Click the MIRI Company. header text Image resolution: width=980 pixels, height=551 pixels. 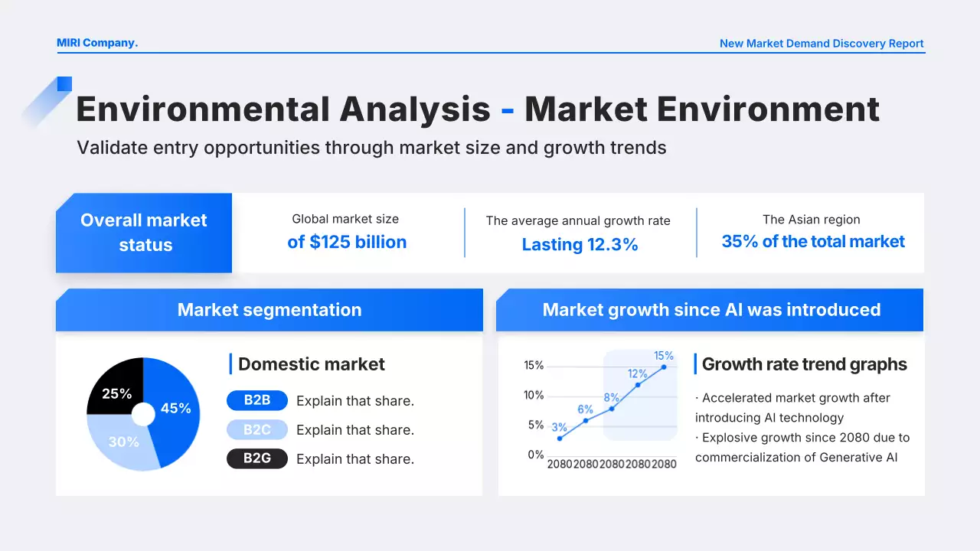click(x=97, y=43)
